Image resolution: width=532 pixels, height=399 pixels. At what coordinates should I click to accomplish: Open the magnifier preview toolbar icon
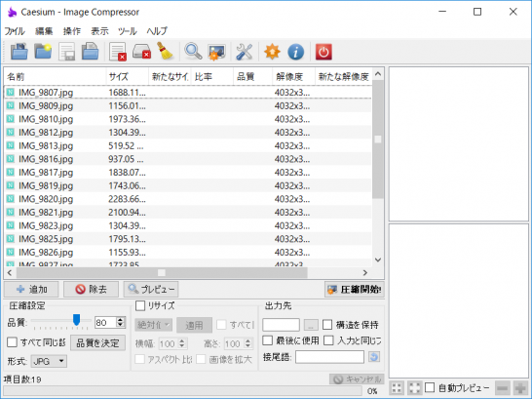tap(193, 52)
